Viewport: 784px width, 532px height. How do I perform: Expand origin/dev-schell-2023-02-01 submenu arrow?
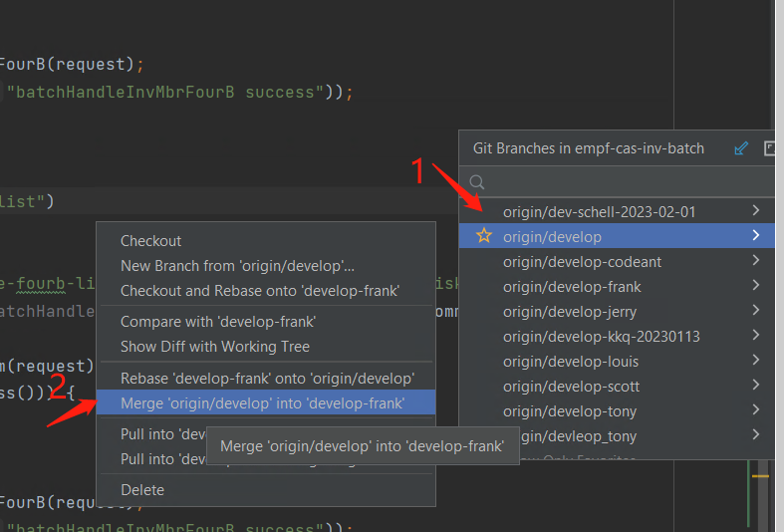click(x=756, y=210)
